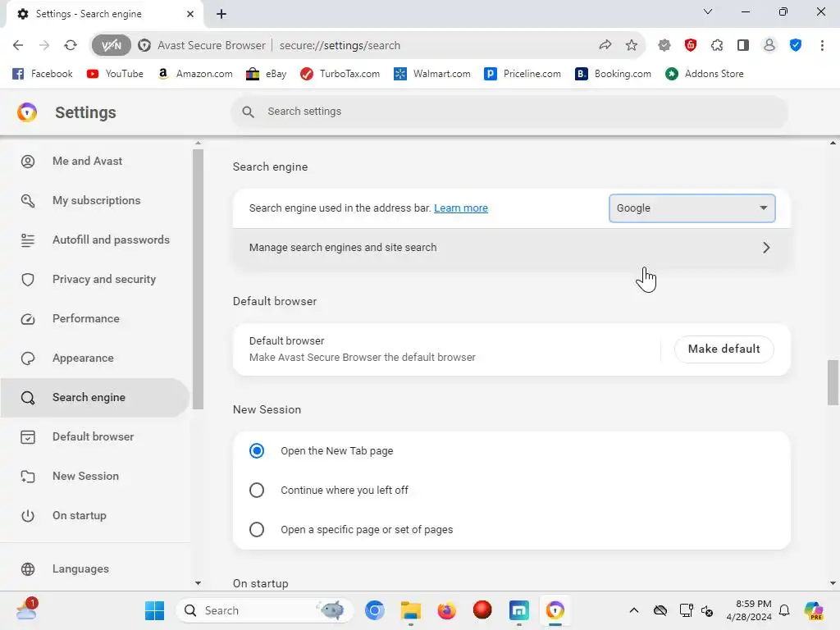
Task: Open the Facebook bookmark
Action: pyautogui.click(x=43, y=74)
